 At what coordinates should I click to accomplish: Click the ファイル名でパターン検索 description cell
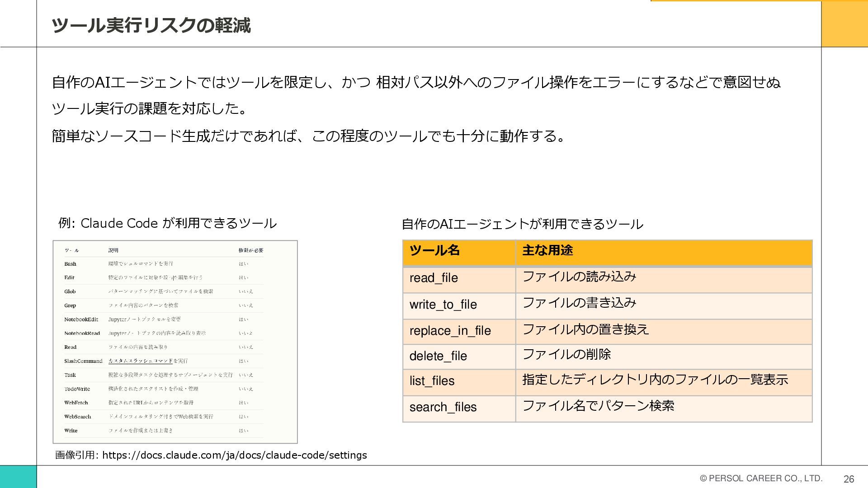coord(598,406)
